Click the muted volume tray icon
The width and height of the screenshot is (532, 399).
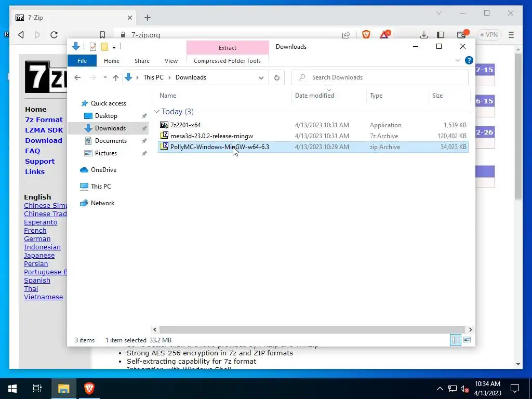[464, 389]
